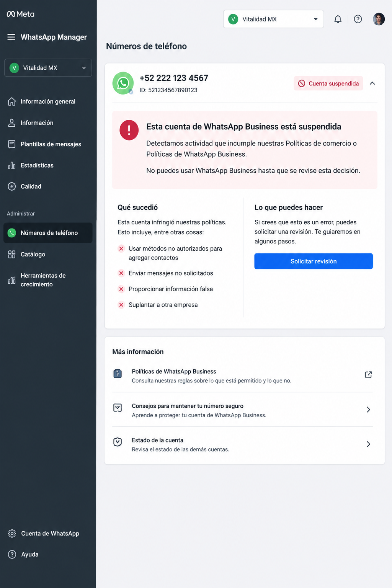The image size is (392, 588).
Task: Click the red X beside Usar métodos no autorizados
Action: click(121, 248)
